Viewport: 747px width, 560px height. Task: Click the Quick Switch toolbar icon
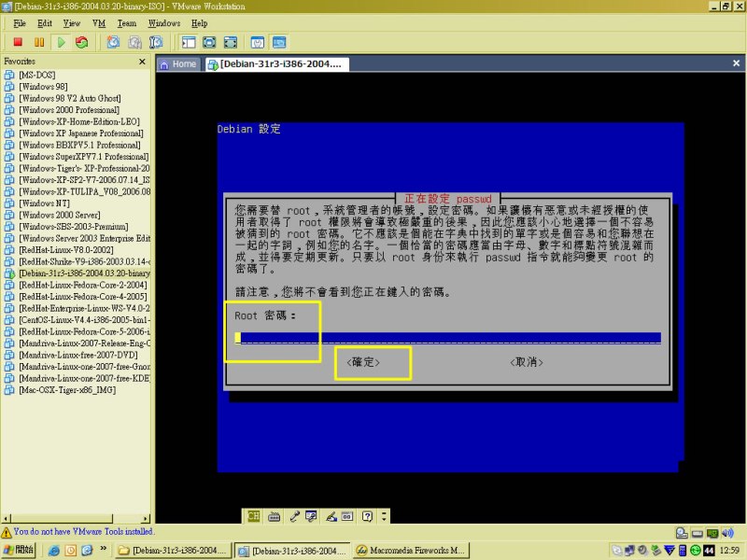point(230,42)
